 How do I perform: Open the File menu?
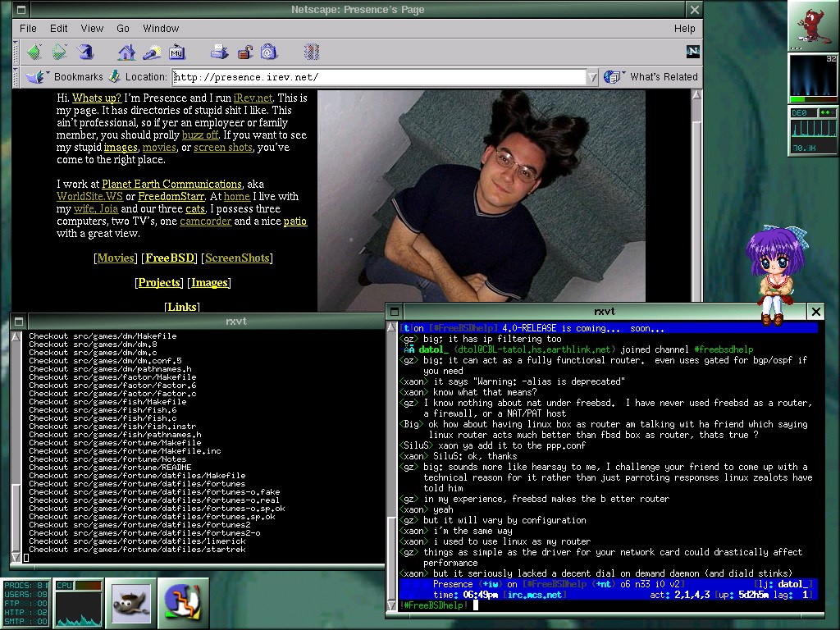[28, 28]
